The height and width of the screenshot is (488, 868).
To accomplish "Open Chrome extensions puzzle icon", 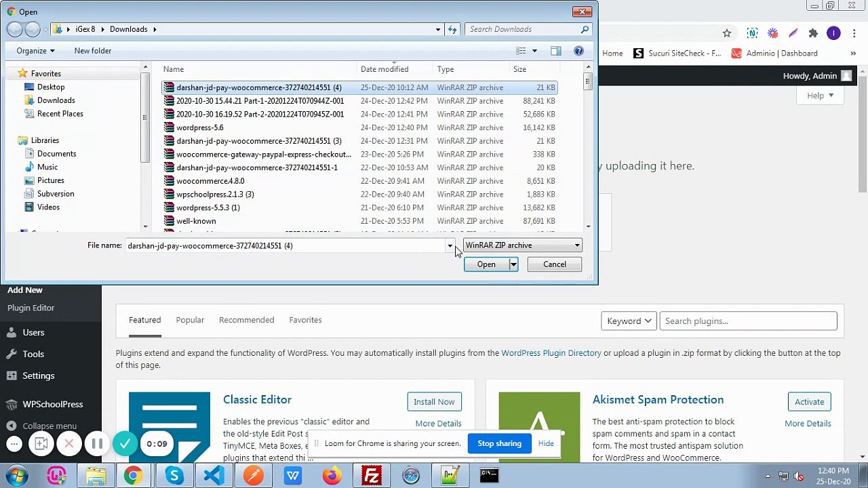I will [x=813, y=33].
